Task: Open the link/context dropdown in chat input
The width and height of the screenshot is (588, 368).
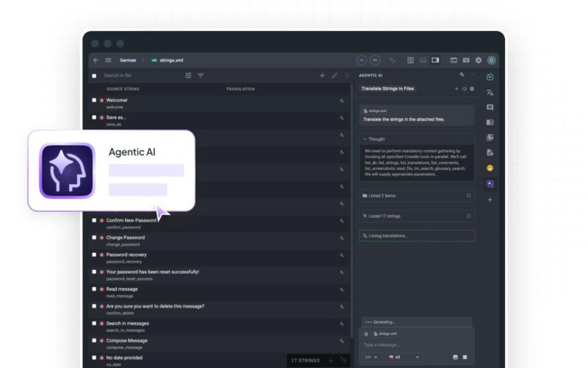Action: pyautogui.click(x=371, y=357)
